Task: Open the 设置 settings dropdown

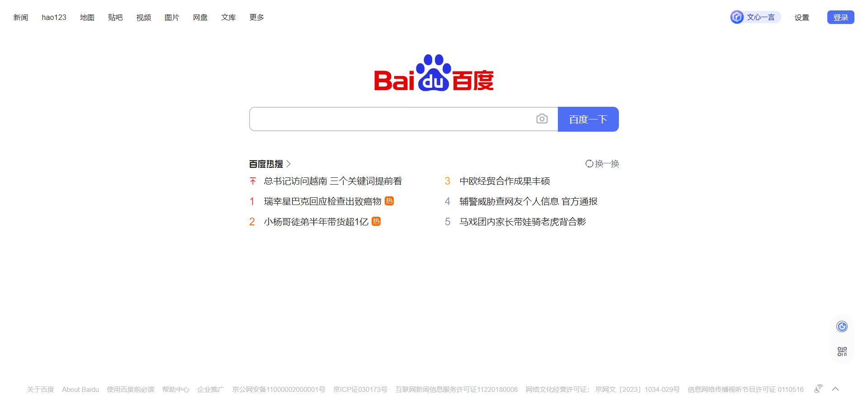Action: coord(802,17)
